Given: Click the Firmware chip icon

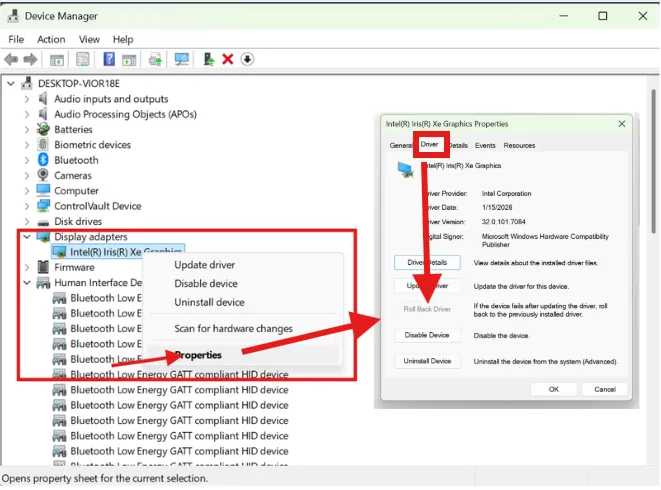Looking at the screenshot, I should point(43,267).
